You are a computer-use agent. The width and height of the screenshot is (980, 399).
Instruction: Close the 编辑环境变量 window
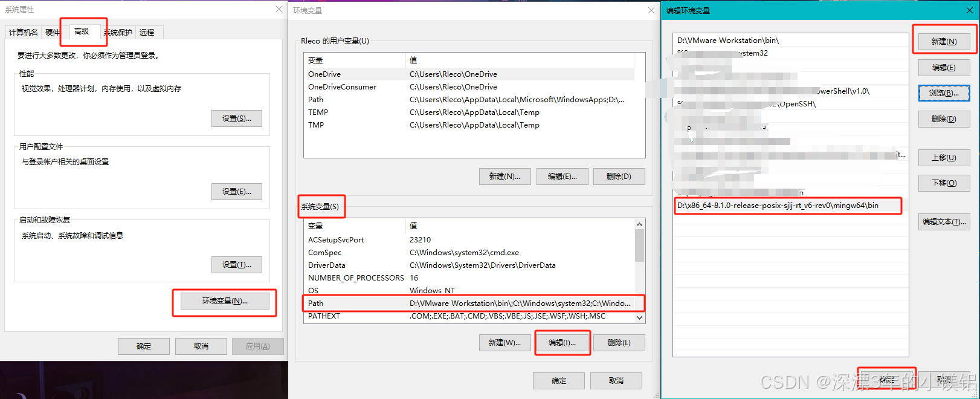(x=970, y=10)
